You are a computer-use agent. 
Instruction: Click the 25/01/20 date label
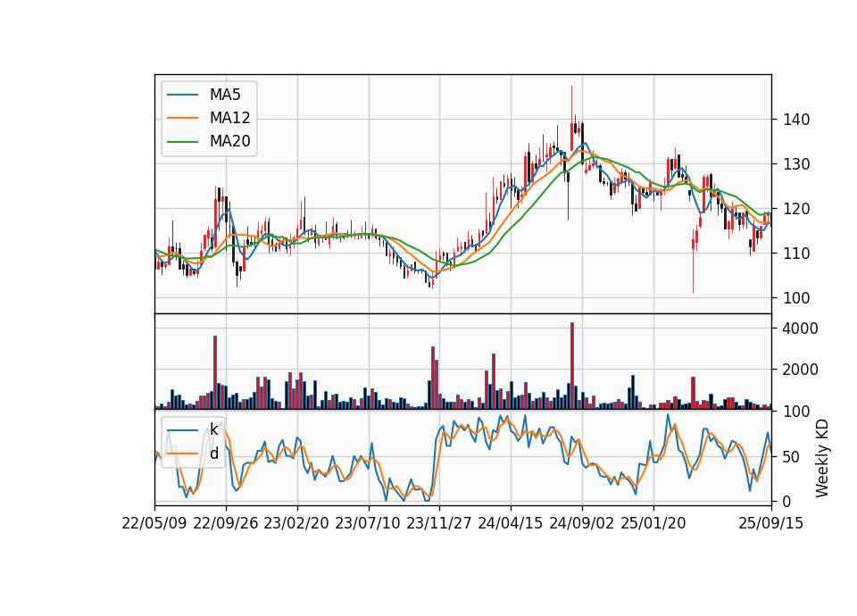tap(653, 523)
